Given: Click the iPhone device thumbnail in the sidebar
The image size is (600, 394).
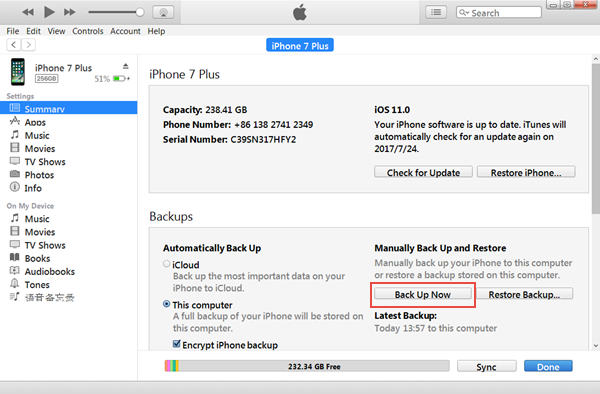Looking at the screenshot, I should [18, 72].
